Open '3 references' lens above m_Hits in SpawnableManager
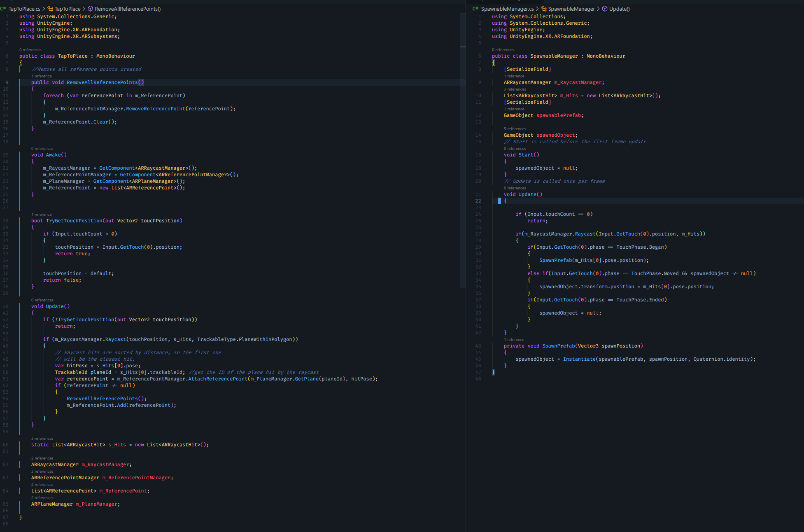Image resolution: width=804 pixels, height=532 pixels. [x=515, y=89]
